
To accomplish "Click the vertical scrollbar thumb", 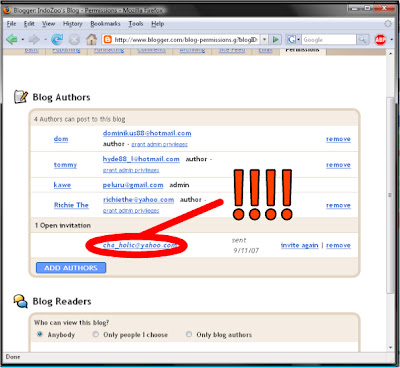I will pyautogui.click(x=390, y=195).
